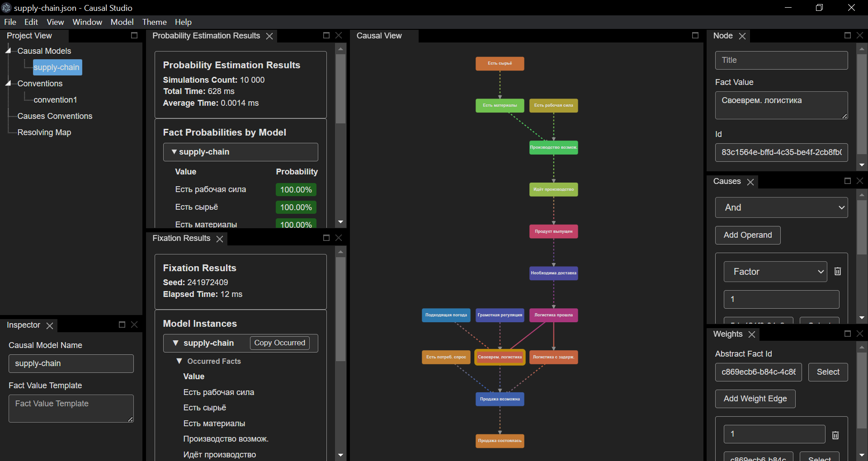Click the Copy Occurred button
The image size is (868, 461).
point(279,343)
